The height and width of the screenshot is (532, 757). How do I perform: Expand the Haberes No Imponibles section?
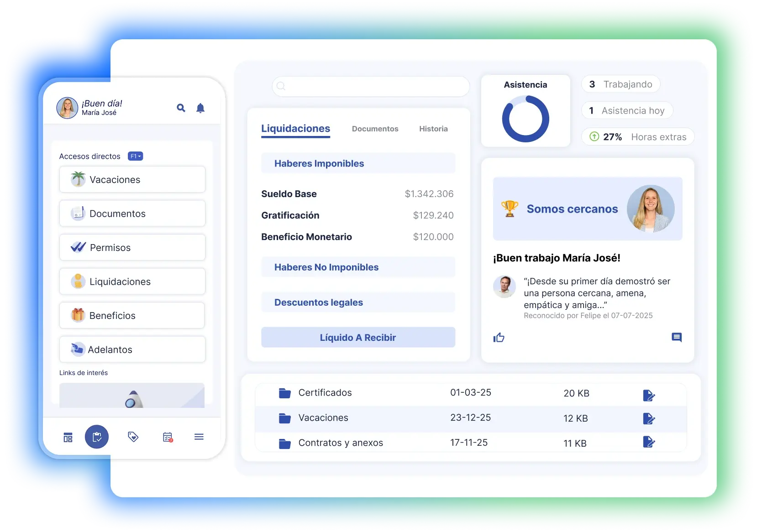coord(358,267)
